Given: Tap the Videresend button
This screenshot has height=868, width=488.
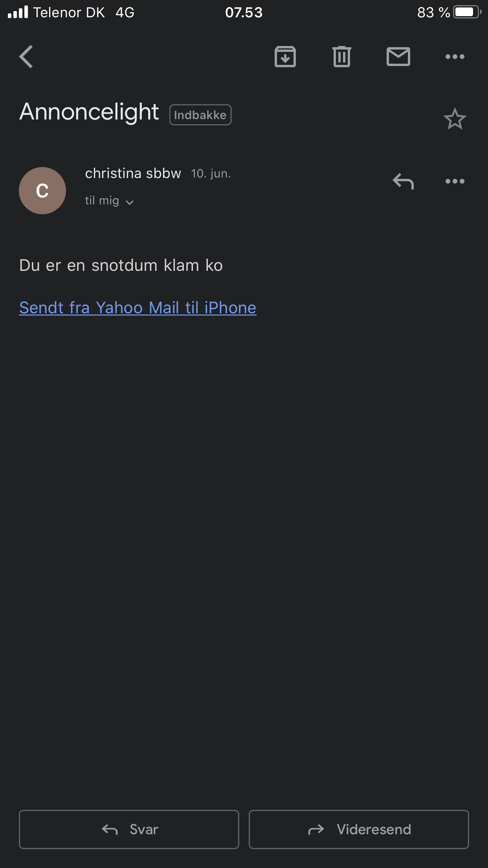Looking at the screenshot, I should click(x=359, y=829).
